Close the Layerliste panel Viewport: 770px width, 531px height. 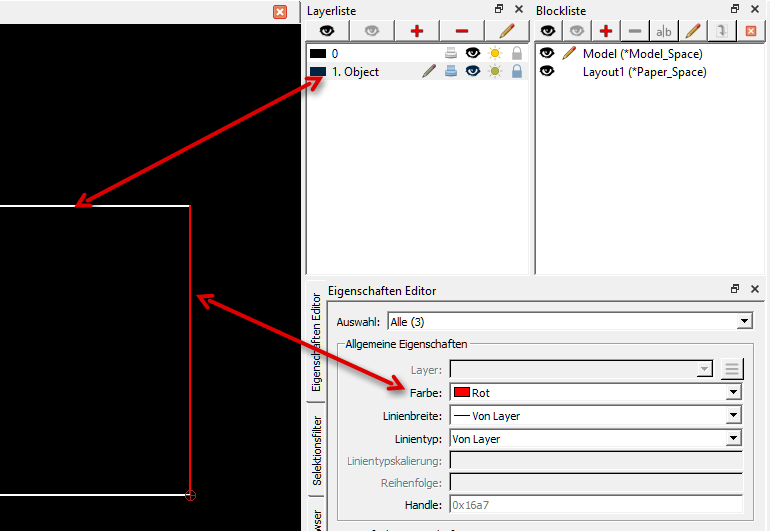(x=519, y=9)
